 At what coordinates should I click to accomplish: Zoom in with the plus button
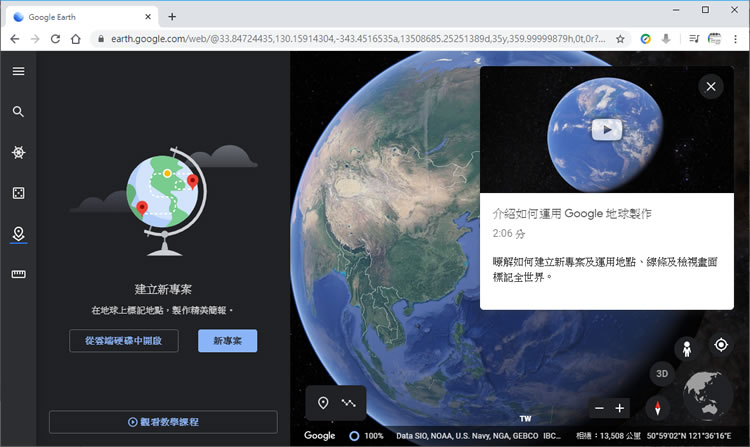click(x=619, y=408)
